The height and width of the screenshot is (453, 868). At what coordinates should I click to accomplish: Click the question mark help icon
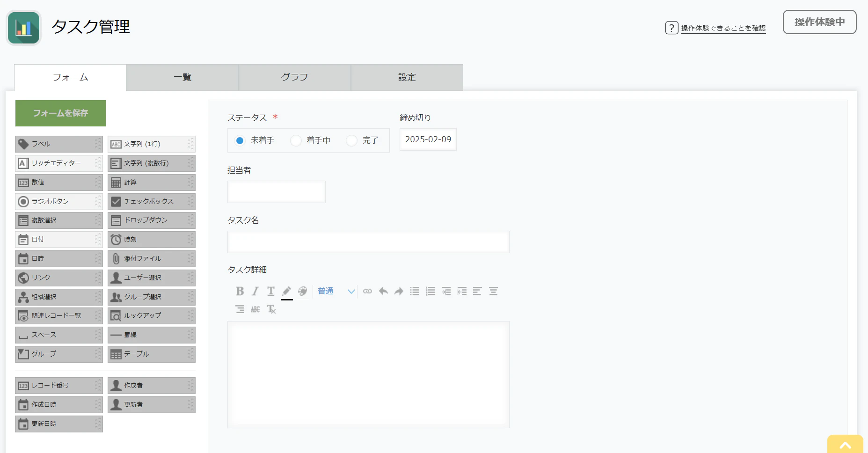(671, 28)
